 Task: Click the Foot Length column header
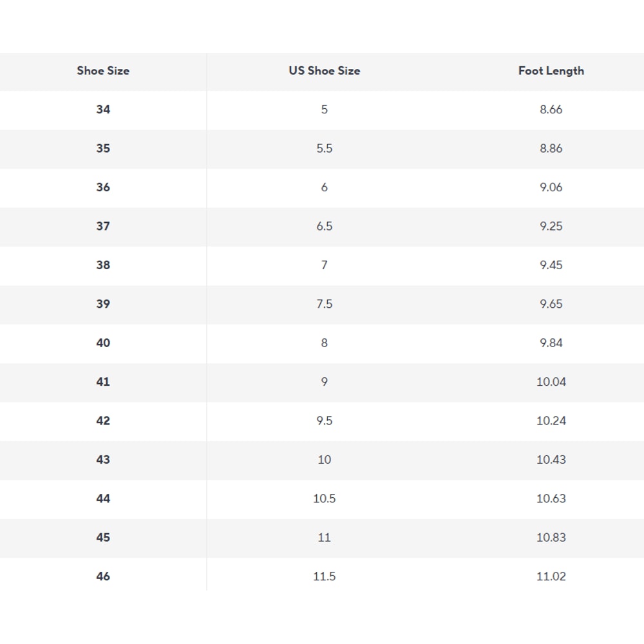551,71
